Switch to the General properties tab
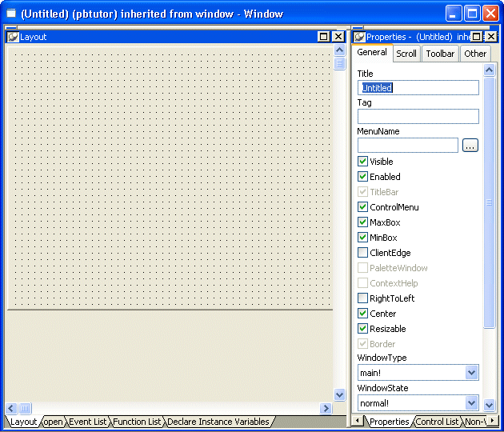This screenshot has width=504, height=432. coord(372,52)
